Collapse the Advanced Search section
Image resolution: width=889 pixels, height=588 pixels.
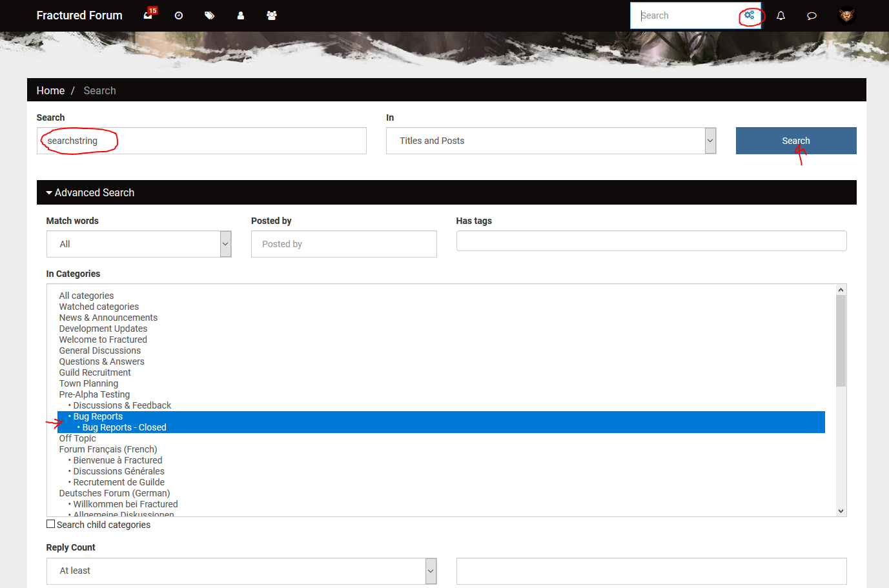90,192
